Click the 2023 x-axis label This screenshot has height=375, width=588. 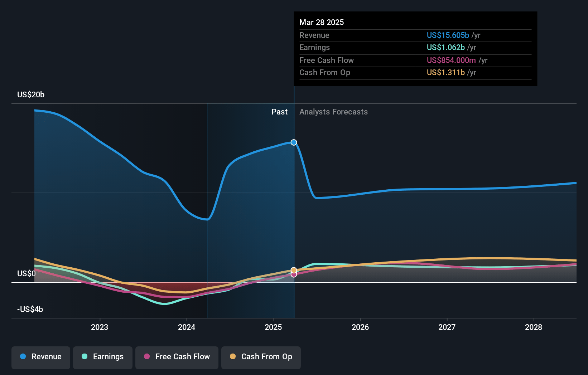(100, 327)
